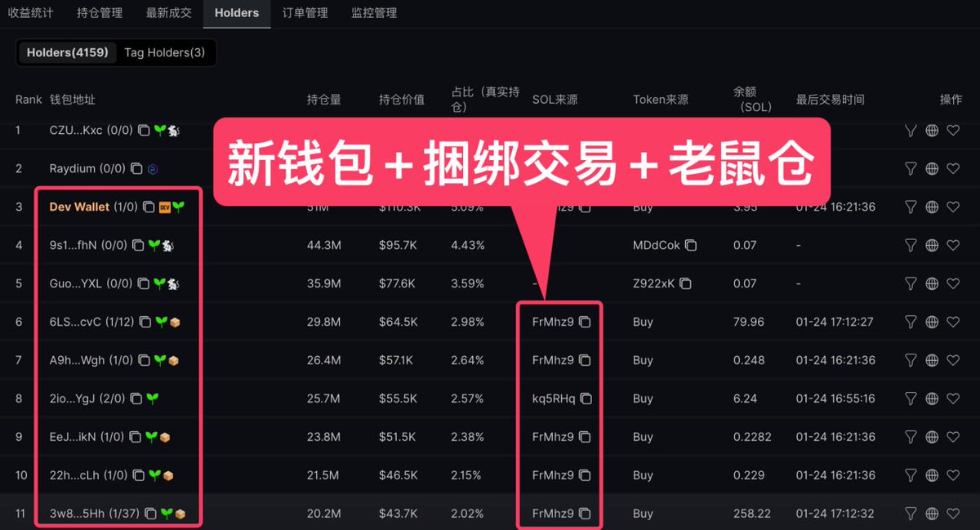This screenshot has height=530, width=980.
Task: Click rat icon on Guo...YXL row
Action: 173,283
